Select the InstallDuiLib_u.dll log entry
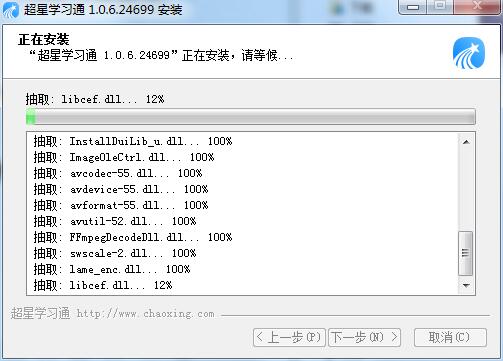 pos(133,141)
